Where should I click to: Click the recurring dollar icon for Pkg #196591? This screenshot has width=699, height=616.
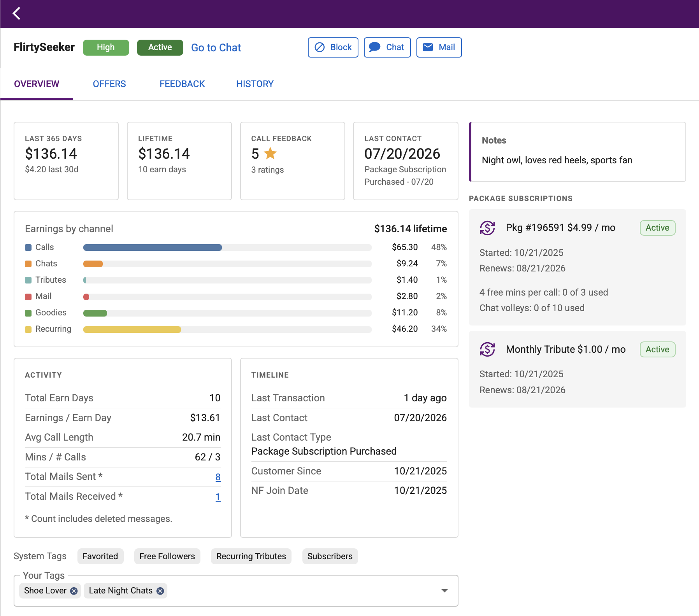487,228
